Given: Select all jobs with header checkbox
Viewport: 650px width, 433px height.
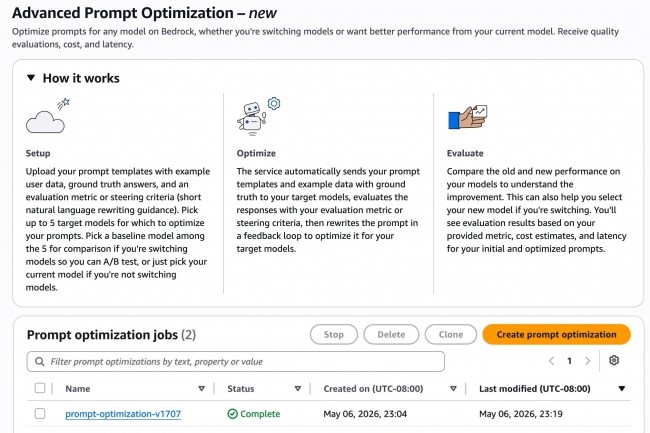Looking at the screenshot, I should coord(40,388).
